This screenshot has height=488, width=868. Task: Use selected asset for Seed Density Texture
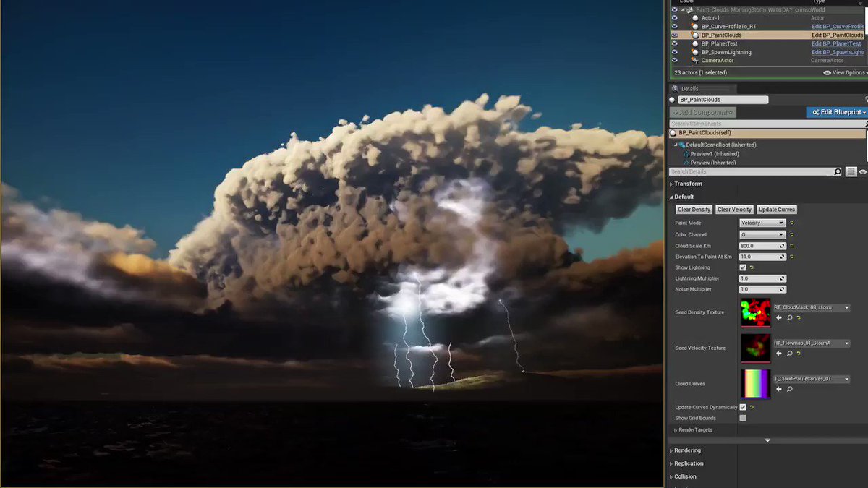point(779,317)
